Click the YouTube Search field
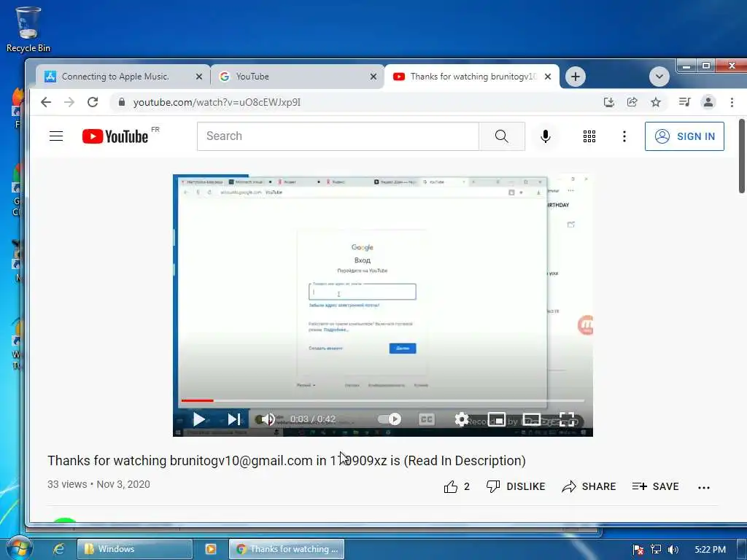 tap(338, 136)
